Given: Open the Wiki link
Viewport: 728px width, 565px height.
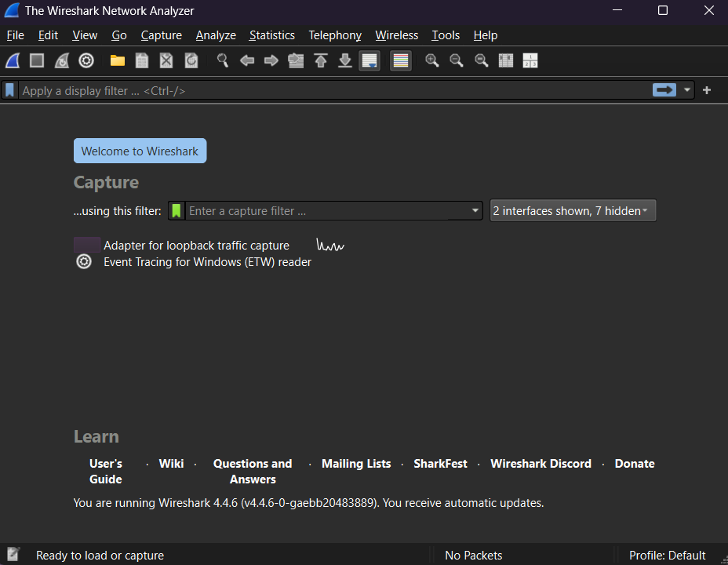Looking at the screenshot, I should [171, 463].
